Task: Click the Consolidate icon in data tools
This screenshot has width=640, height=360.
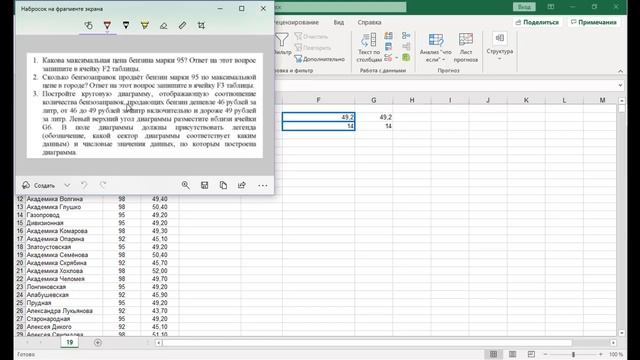Action: point(406,36)
